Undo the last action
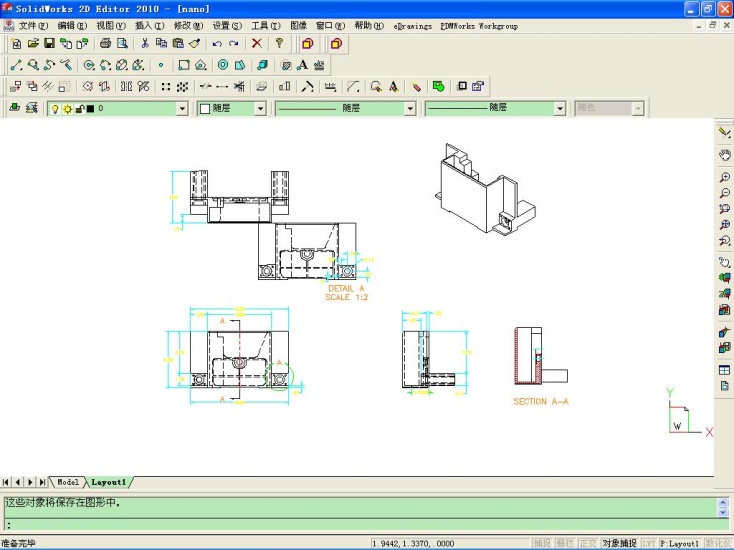 pyautogui.click(x=217, y=44)
